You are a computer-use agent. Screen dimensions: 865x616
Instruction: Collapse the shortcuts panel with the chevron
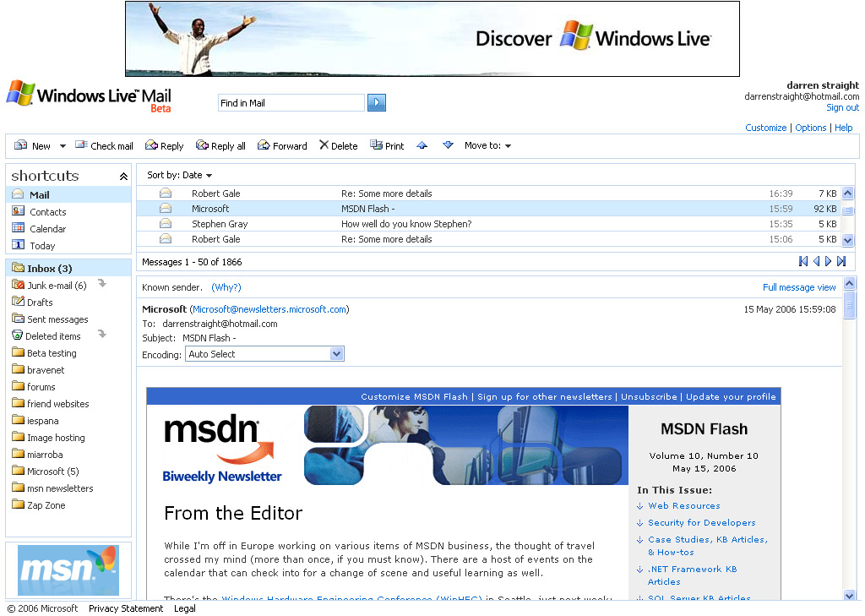(123, 177)
